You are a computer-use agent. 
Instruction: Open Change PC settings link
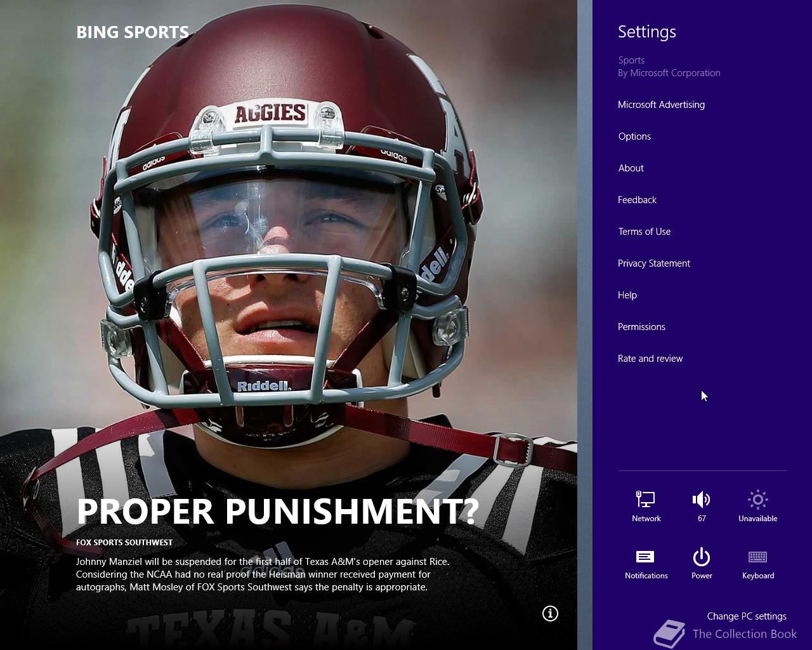tap(747, 616)
